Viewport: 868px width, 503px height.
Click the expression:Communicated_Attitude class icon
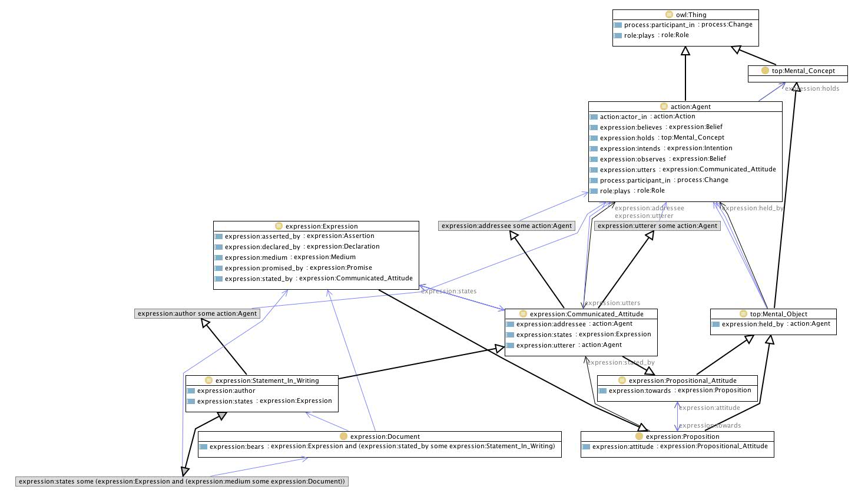(523, 314)
